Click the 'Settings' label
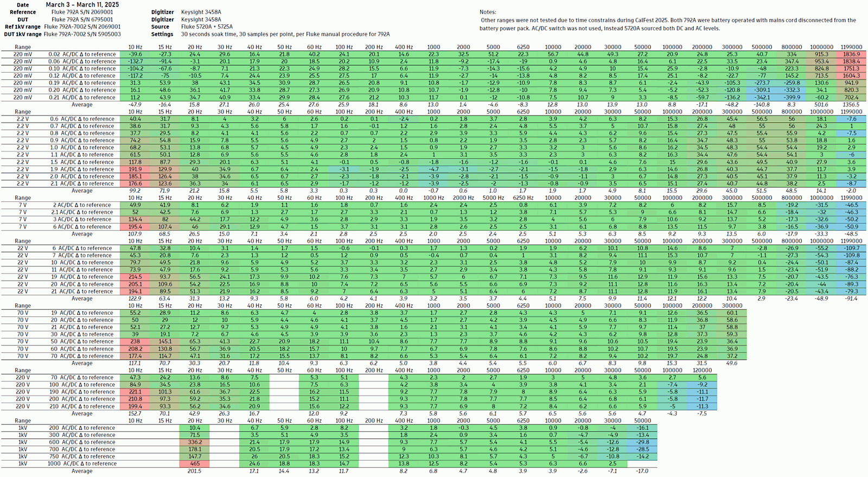The width and height of the screenshot is (868, 477). 162,34
